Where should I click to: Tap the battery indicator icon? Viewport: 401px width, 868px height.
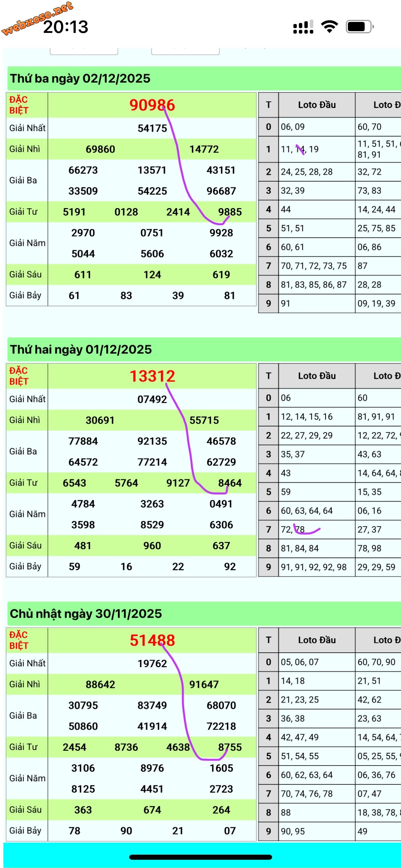(x=359, y=27)
